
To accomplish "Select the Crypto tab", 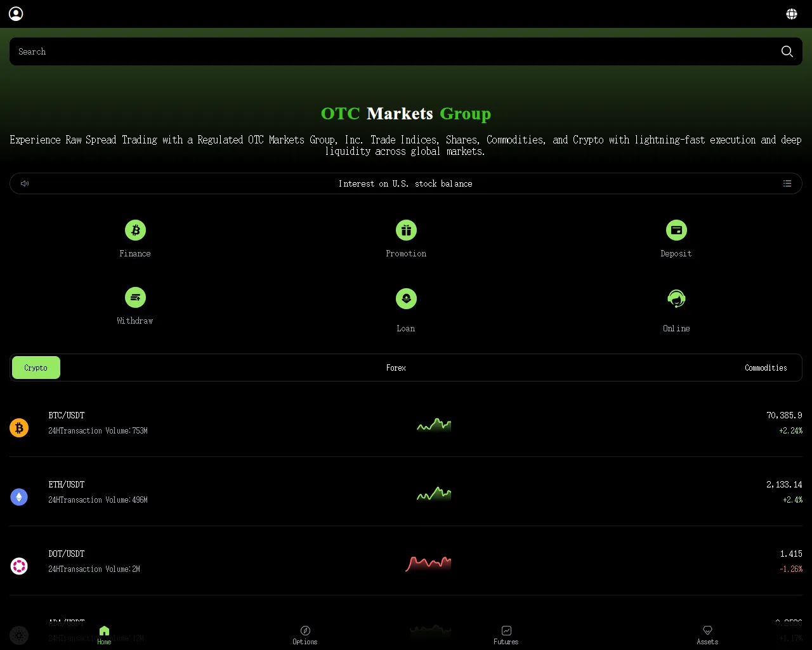I will point(36,368).
